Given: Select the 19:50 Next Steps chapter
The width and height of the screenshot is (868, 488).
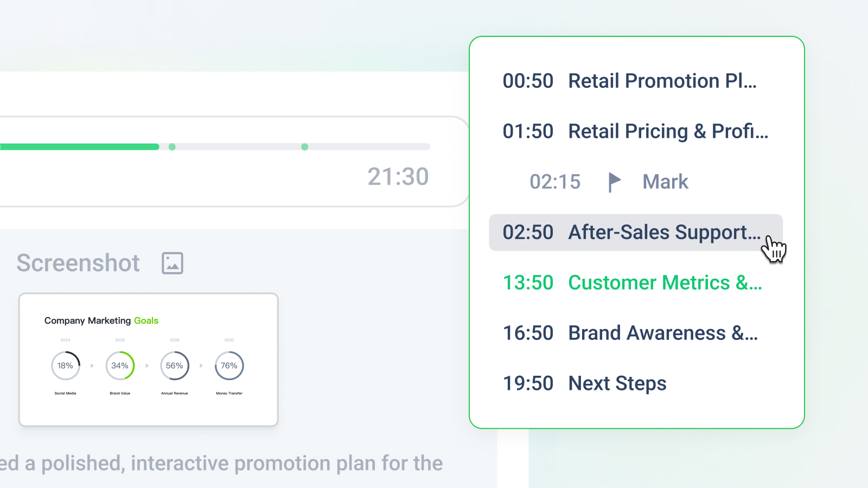Looking at the screenshot, I should 584,384.
